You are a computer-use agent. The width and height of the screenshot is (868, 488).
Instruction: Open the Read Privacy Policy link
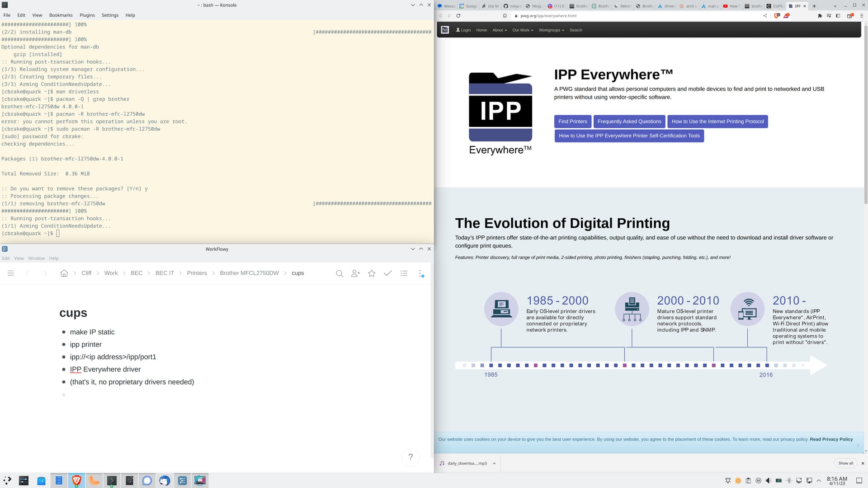pyautogui.click(x=831, y=439)
